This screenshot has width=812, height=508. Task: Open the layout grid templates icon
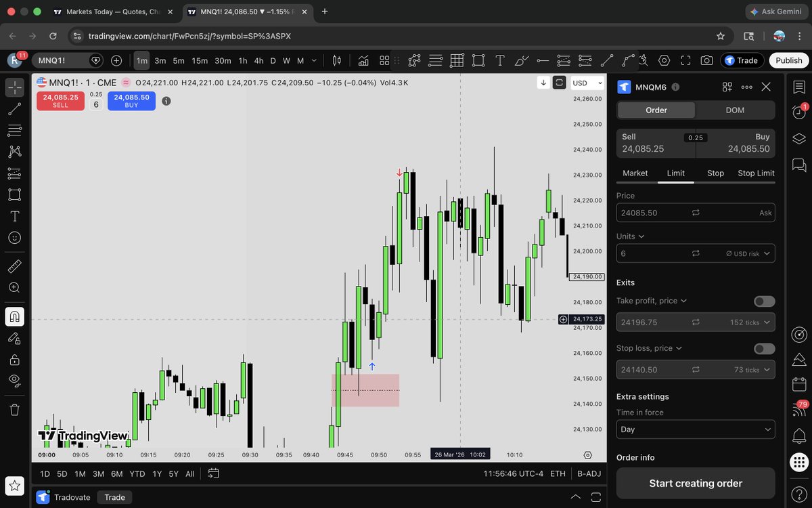(x=384, y=60)
